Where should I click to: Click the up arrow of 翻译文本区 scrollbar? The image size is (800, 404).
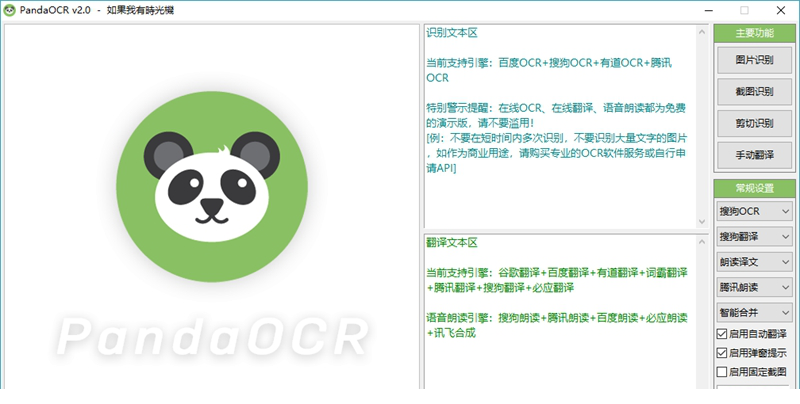[x=702, y=242]
